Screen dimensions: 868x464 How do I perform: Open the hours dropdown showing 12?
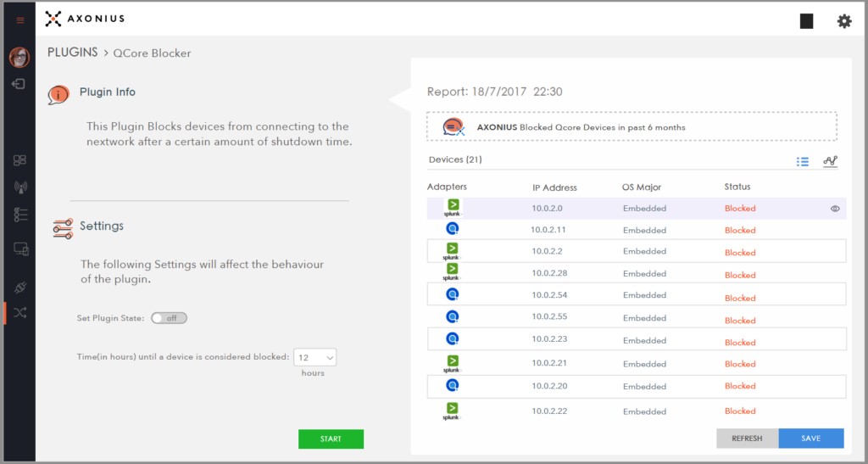pyautogui.click(x=315, y=358)
